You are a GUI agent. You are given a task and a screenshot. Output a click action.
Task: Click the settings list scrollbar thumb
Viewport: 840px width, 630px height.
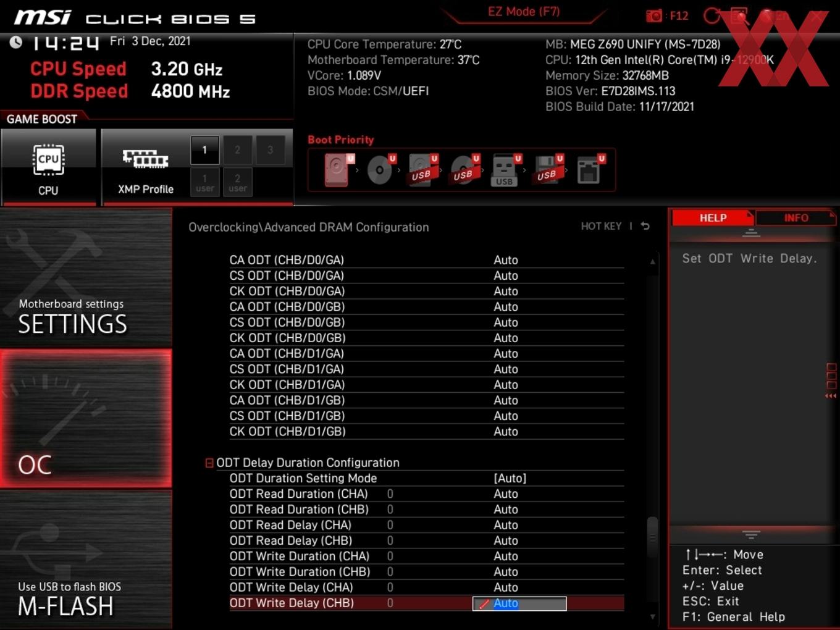652,538
